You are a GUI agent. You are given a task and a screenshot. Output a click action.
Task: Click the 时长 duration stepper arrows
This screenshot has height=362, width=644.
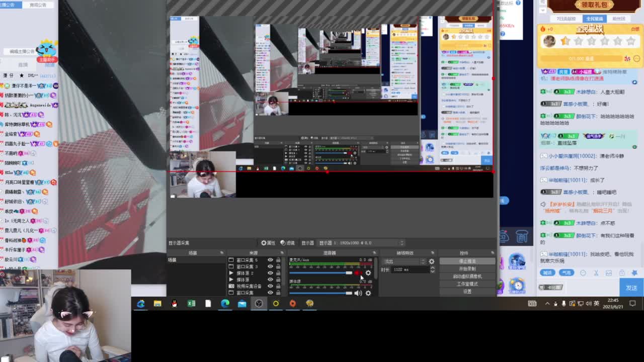tap(432, 269)
